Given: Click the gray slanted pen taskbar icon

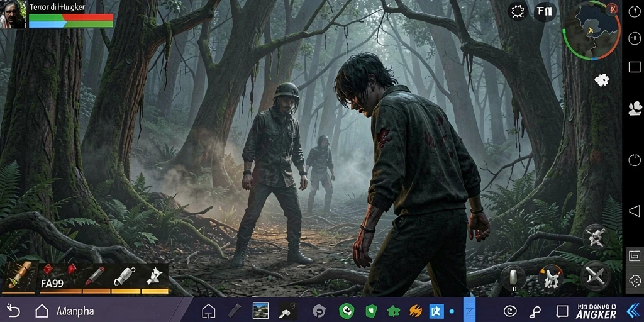Looking at the screenshot, I should coord(235,311).
